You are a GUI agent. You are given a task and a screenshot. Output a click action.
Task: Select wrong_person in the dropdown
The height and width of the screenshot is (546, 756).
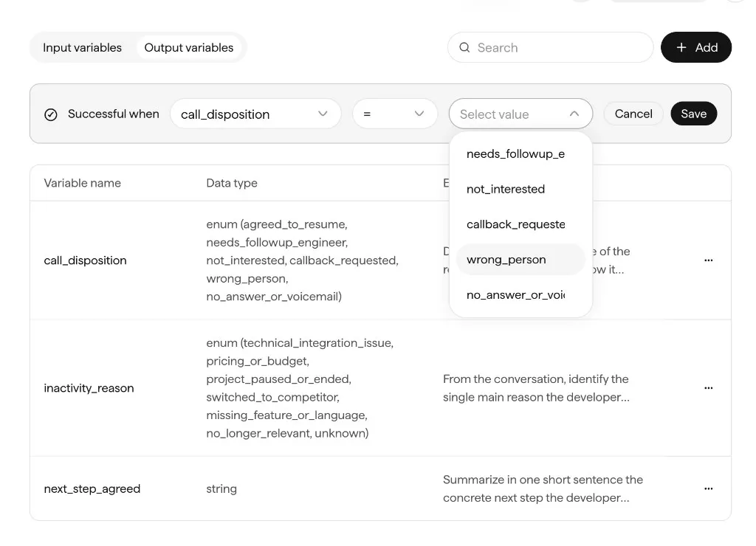click(520, 259)
